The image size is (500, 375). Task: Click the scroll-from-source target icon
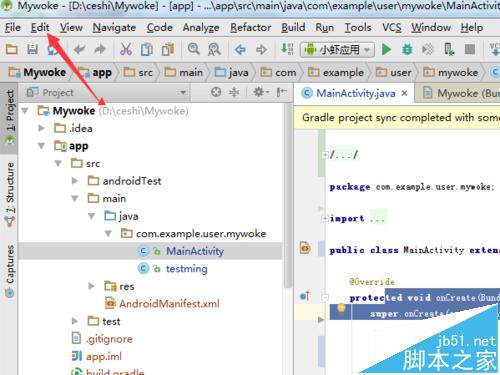click(216, 92)
